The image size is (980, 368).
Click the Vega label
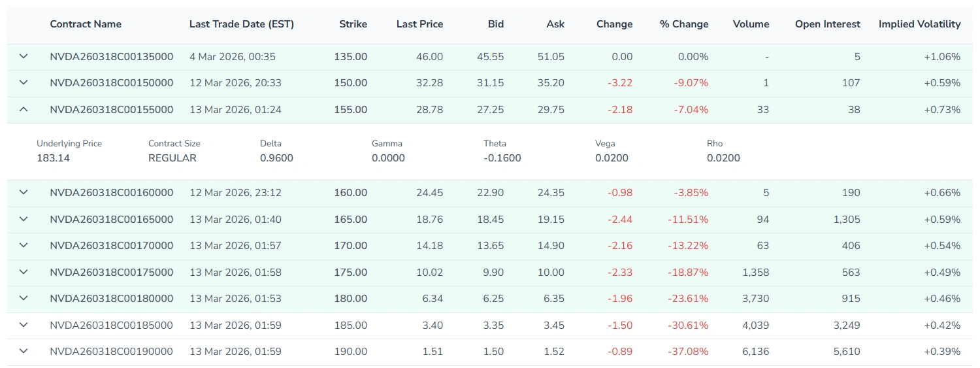click(x=605, y=143)
